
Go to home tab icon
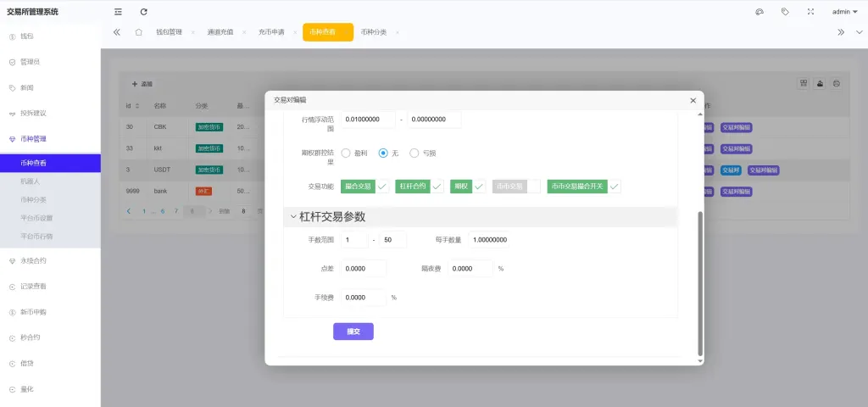pos(138,32)
